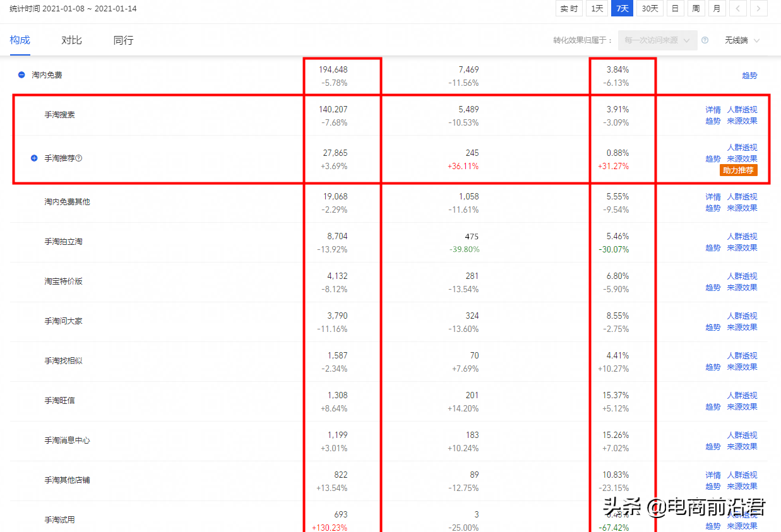Select 实时 time range
The width and height of the screenshot is (781, 532).
569,9
